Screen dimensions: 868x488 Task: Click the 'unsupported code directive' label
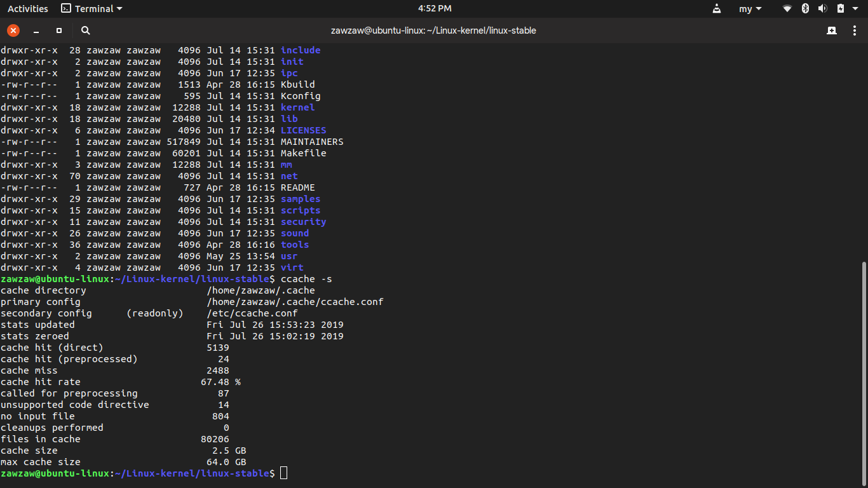[75, 405]
